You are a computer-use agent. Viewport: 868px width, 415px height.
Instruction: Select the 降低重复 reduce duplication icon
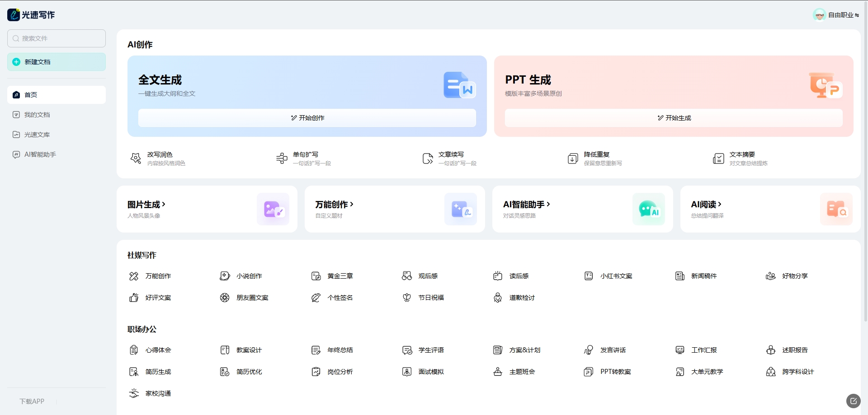[573, 159]
